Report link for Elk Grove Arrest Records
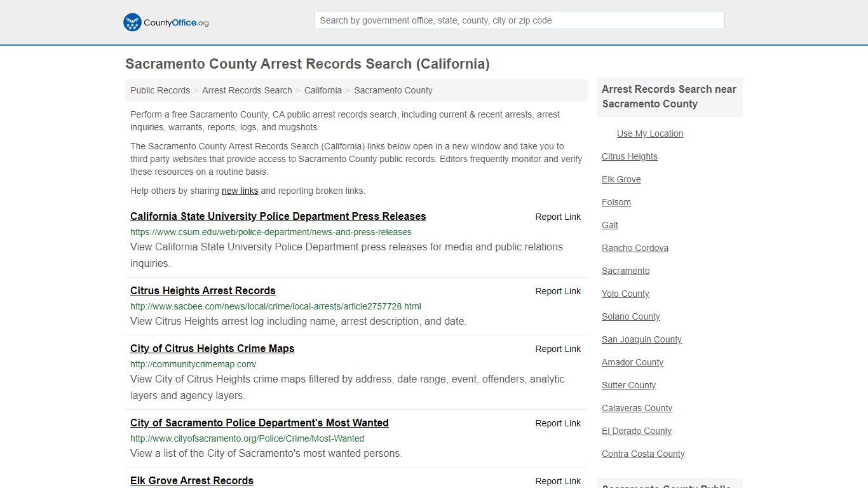 tap(558, 481)
